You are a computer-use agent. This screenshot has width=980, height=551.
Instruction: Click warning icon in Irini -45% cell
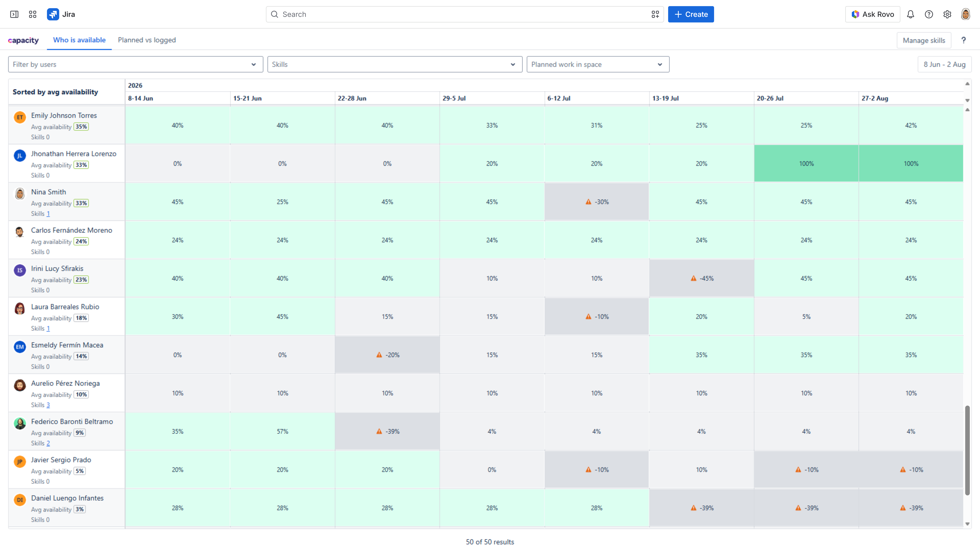(x=694, y=278)
